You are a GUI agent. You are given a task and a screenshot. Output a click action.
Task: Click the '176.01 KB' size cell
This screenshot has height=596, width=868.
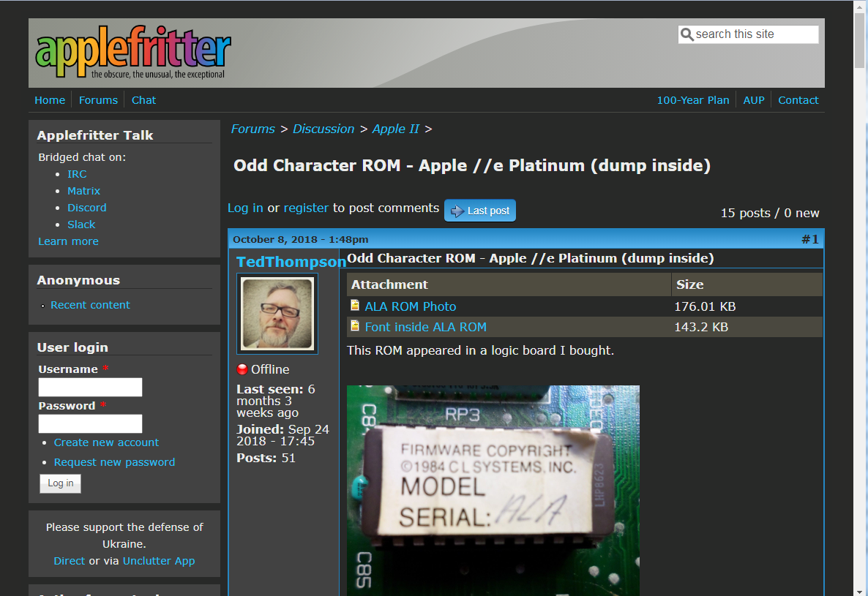(705, 306)
